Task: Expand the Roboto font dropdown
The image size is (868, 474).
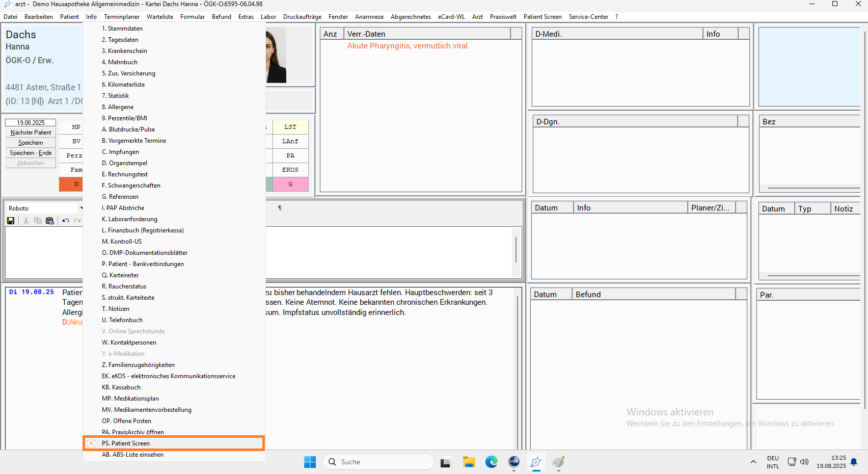Action: tap(80, 208)
